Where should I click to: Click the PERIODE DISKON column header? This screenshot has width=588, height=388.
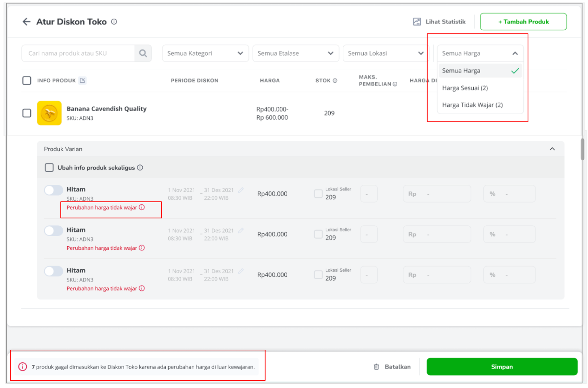(x=195, y=81)
